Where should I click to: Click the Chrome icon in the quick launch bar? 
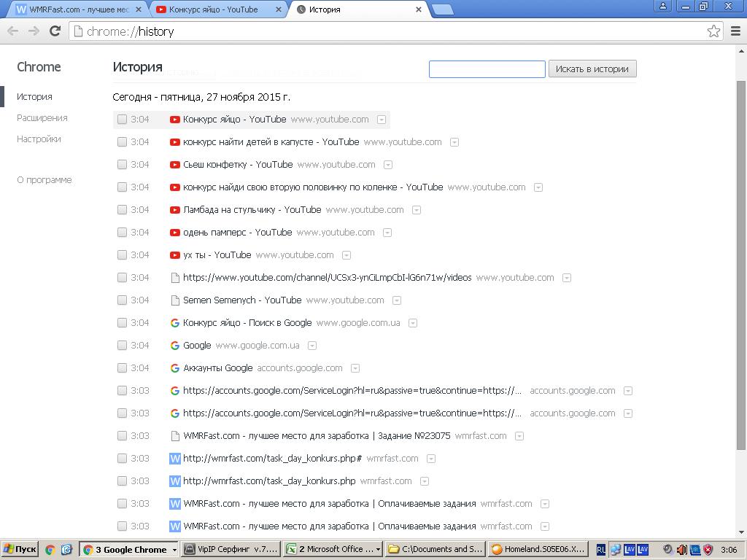point(50,550)
